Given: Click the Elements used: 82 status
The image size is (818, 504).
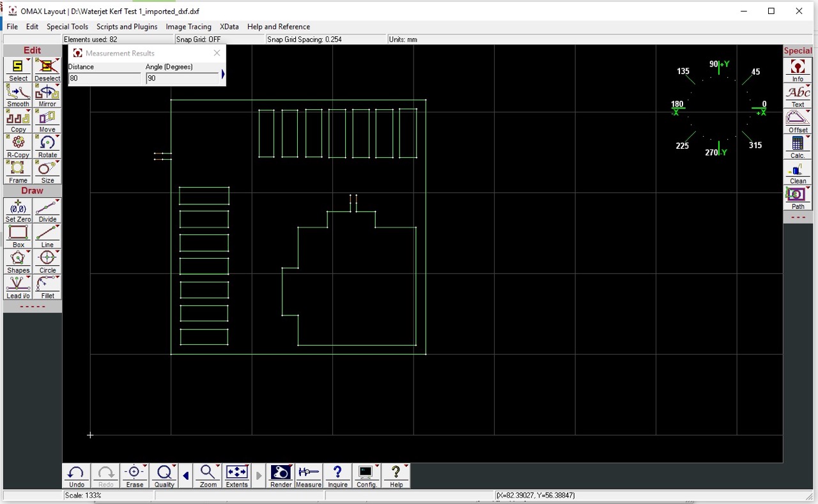Looking at the screenshot, I should 118,39.
